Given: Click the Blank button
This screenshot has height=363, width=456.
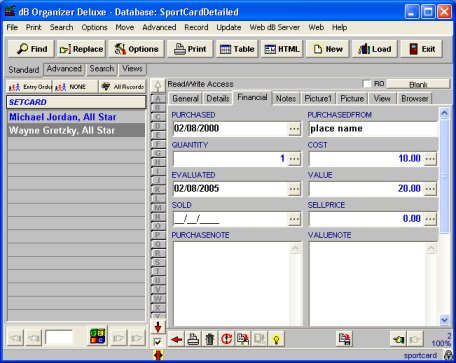Looking at the screenshot, I should point(418,84).
